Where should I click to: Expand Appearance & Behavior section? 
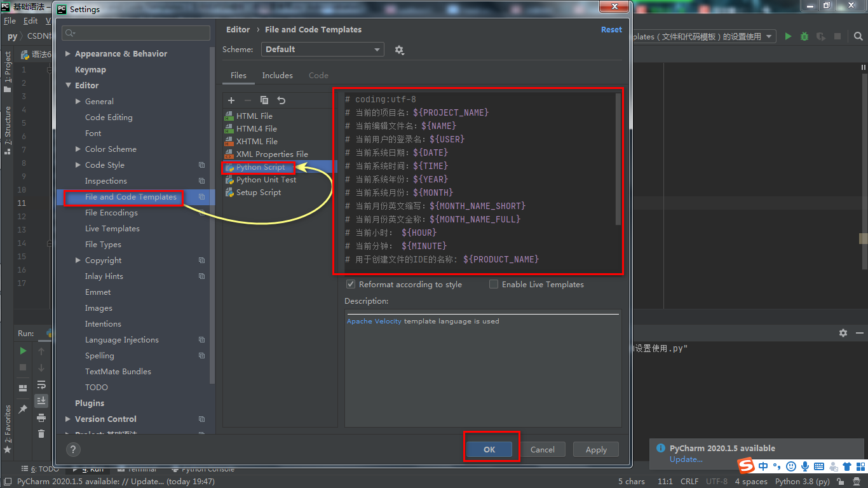pyautogui.click(x=67, y=53)
